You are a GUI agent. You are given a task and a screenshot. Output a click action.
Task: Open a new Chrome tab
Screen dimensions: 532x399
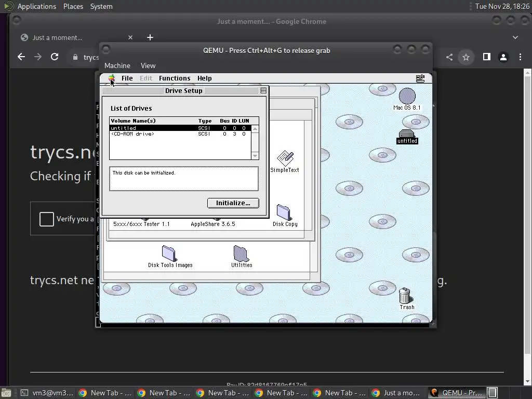[x=150, y=37]
